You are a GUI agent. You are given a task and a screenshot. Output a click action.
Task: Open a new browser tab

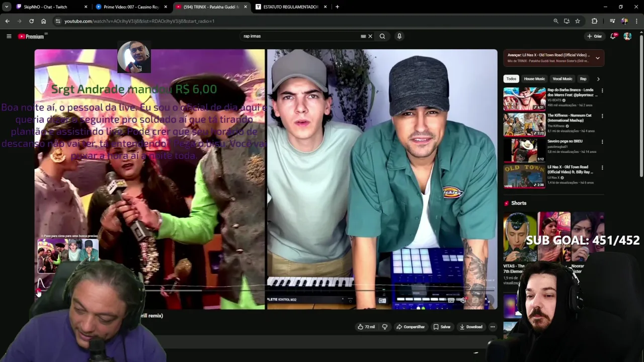(x=337, y=7)
